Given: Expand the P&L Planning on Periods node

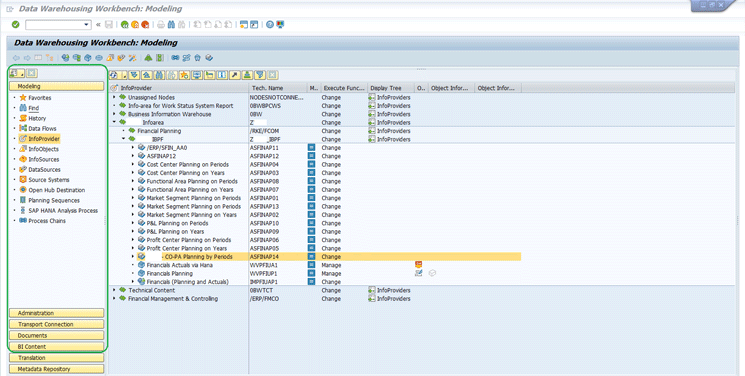Looking at the screenshot, I should [133, 223].
